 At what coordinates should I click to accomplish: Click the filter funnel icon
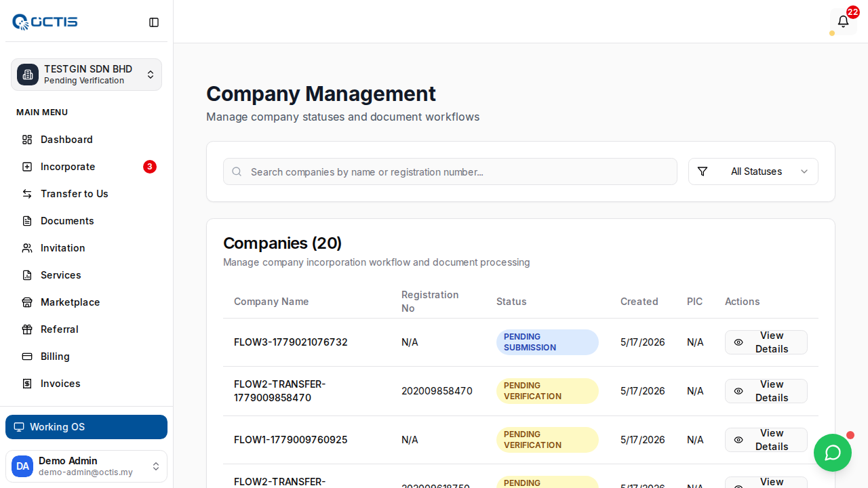tap(703, 171)
